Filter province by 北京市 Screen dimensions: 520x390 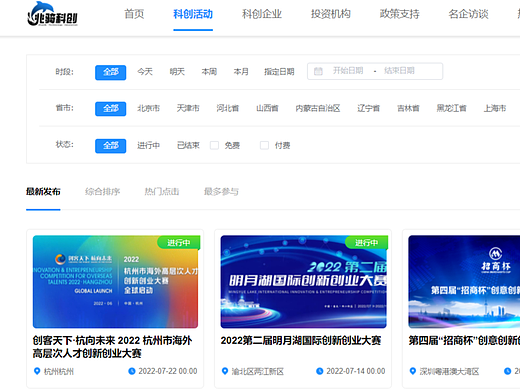tap(149, 108)
